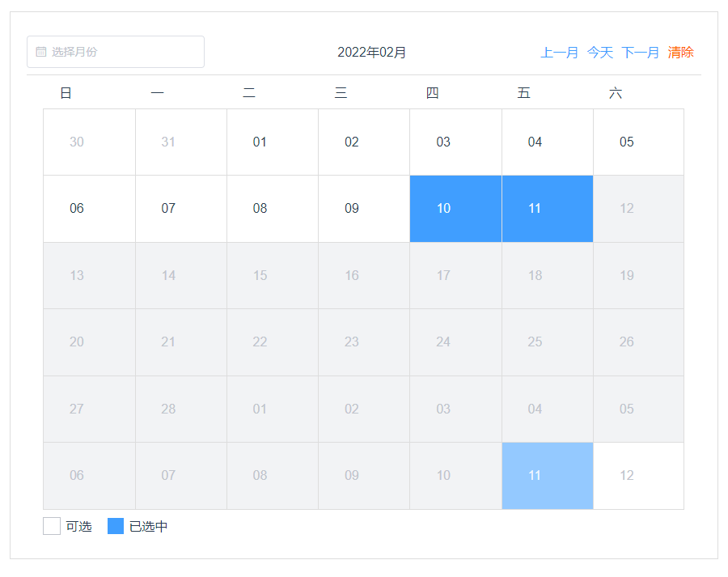Select date 05 in the first row
Image resolution: width=728 pixels, height=577 pixels.
click(638, 142)
